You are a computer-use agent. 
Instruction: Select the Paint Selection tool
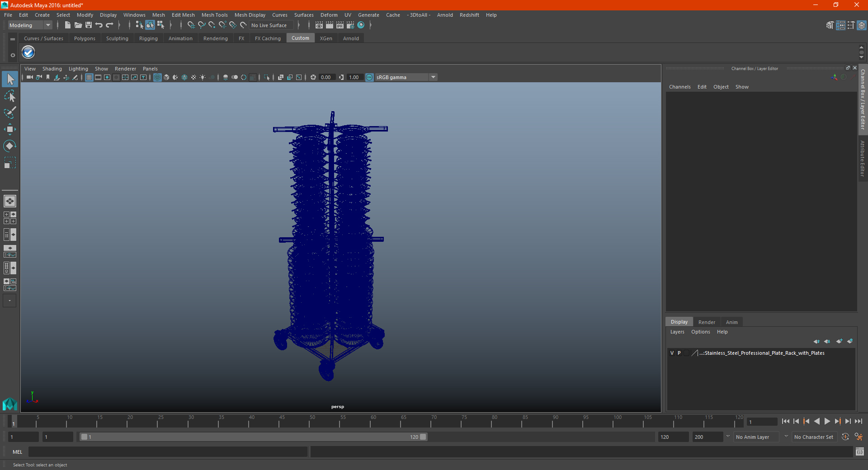(9, 113)
